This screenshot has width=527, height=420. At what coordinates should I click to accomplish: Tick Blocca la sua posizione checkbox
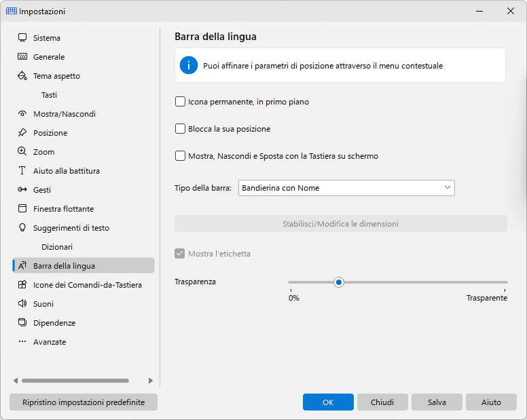coord(180,129)
